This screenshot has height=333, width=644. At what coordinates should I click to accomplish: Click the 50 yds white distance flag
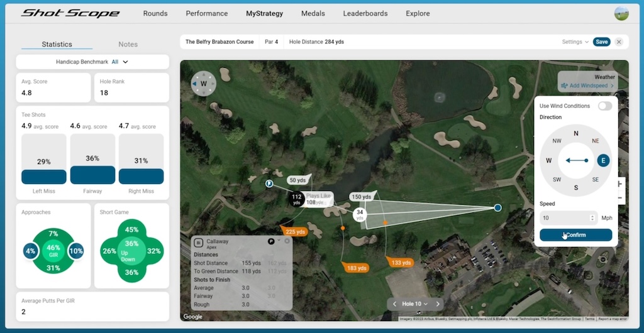tap(299, 180)
